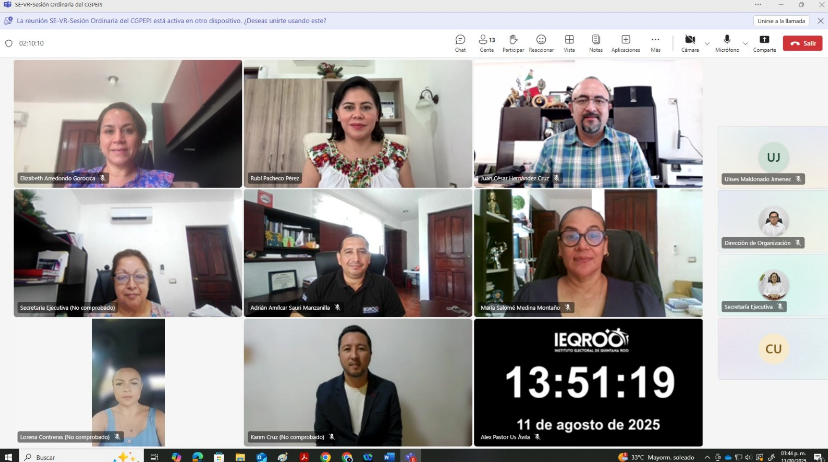828x462 pixels.
Task: Open the Más options menu
Action: tap(655, 42)
